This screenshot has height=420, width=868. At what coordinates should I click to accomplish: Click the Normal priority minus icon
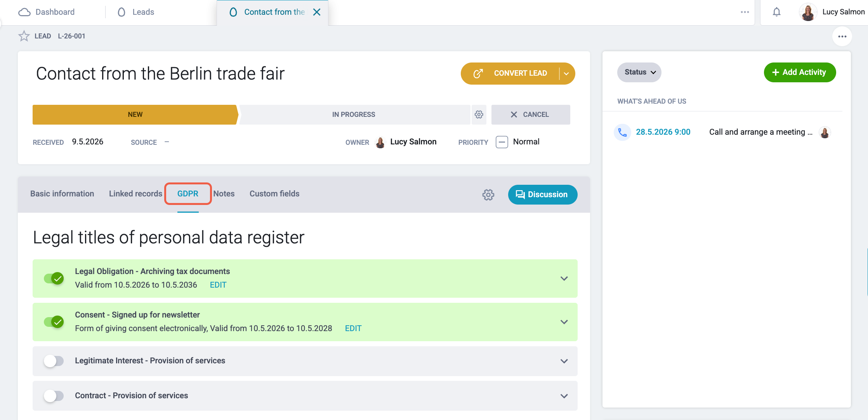tap(502, 142)
